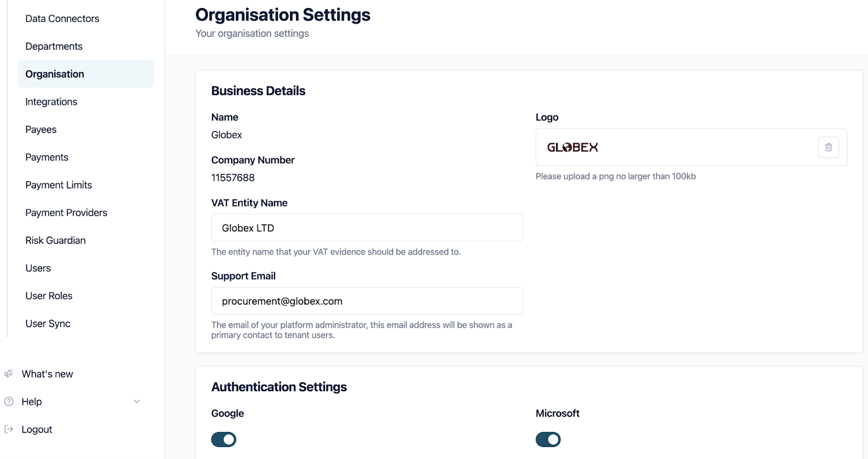Click the Globex logo image

(572, 148)
